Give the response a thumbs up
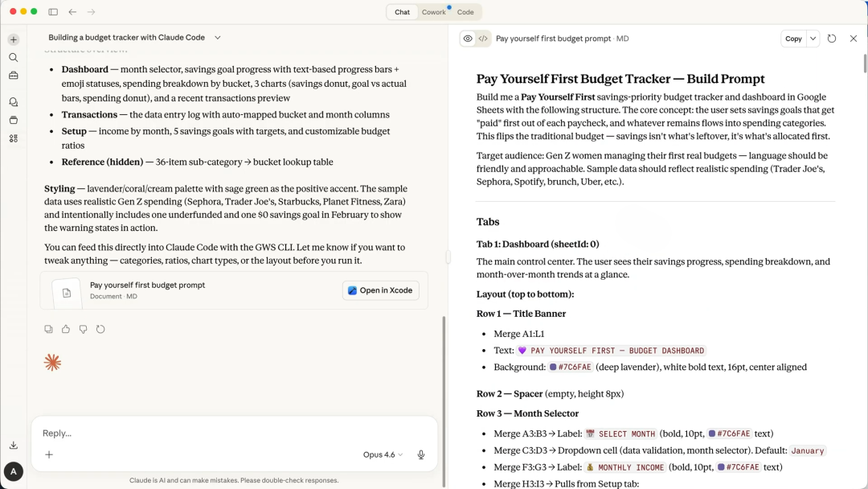Screen dimensions: 868x489 (66, 329)
